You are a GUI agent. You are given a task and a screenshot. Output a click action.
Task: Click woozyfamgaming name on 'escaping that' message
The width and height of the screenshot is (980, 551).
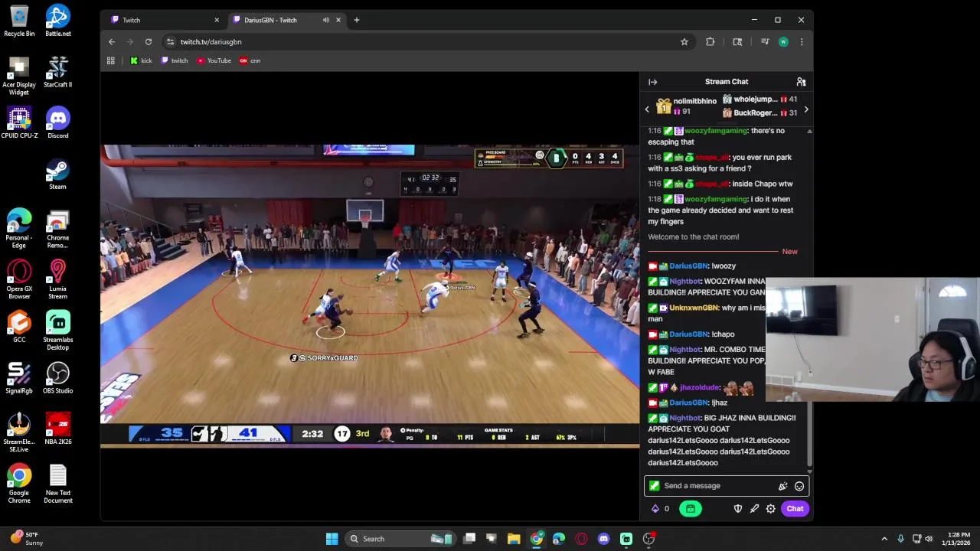715,131
